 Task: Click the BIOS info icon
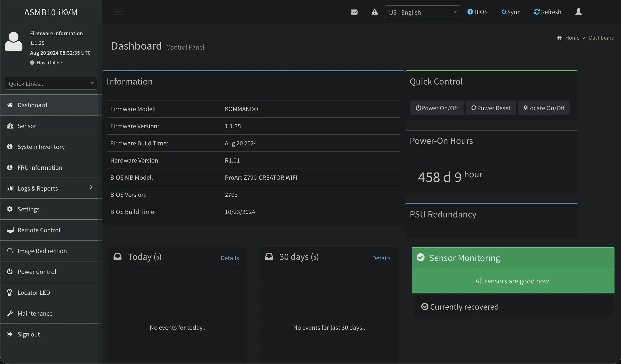[470, 12]
